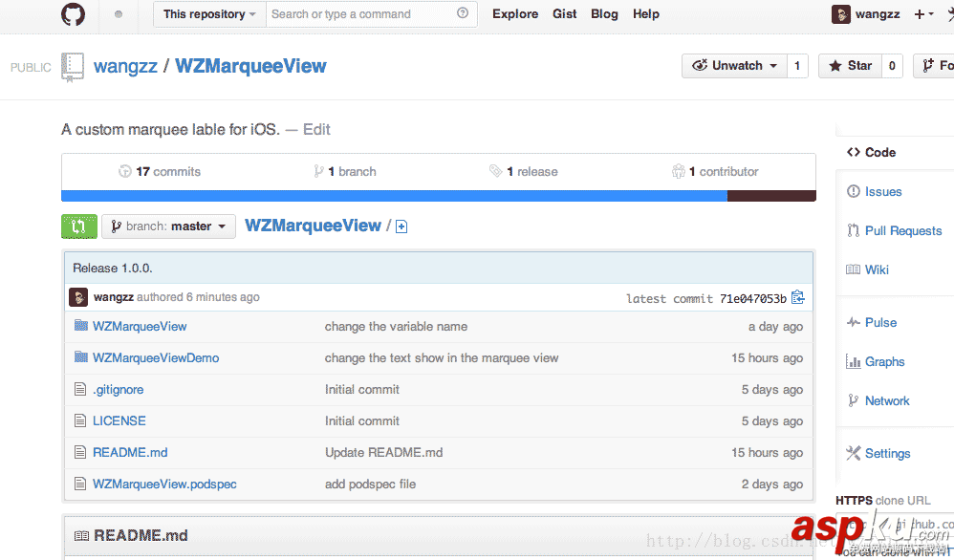Click the branch count fork icon
This screenshot has width=954, height=560.
[318, 171]
